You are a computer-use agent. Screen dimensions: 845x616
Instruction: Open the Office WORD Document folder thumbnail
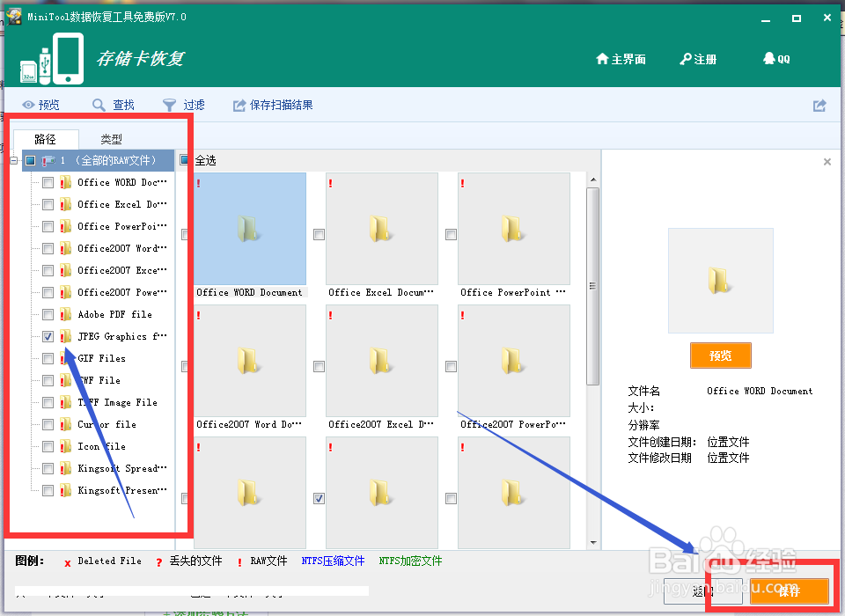(250, 229)
